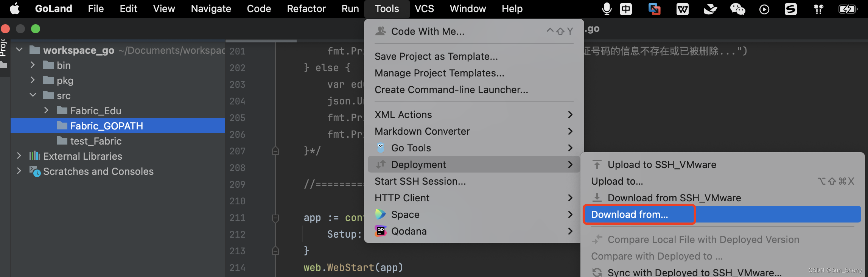Choose Upload to... menu entry
The image size is (868, 277).
(722, 181)
